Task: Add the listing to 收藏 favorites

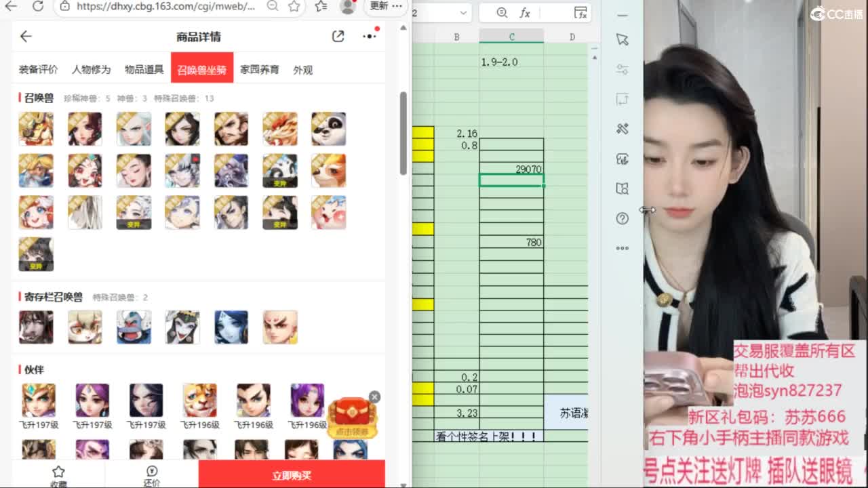Action: click(x=58, y=476)
